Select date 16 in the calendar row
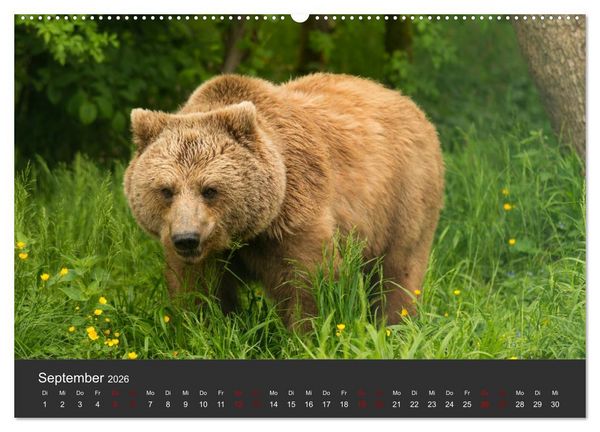 point(309,404)
